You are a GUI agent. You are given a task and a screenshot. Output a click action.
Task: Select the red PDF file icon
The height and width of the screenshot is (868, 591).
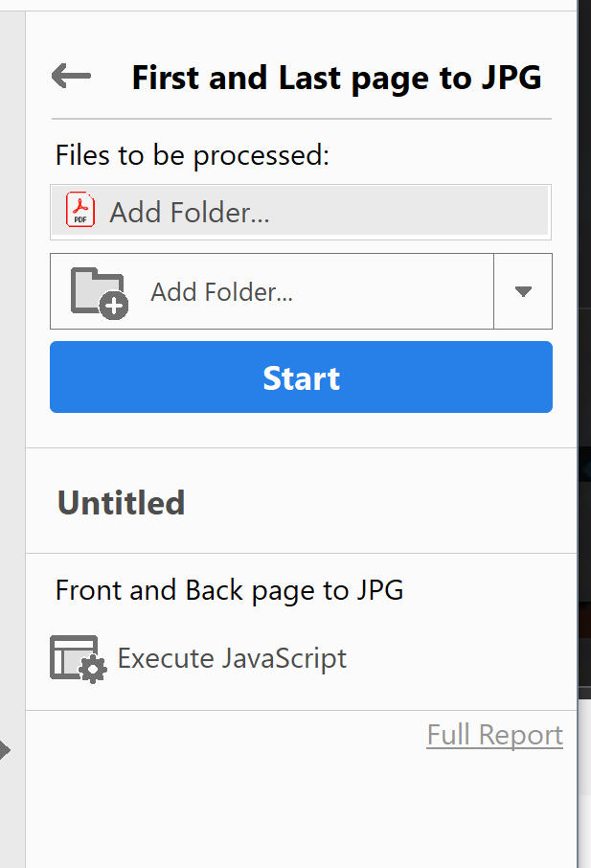pos(80,210)
